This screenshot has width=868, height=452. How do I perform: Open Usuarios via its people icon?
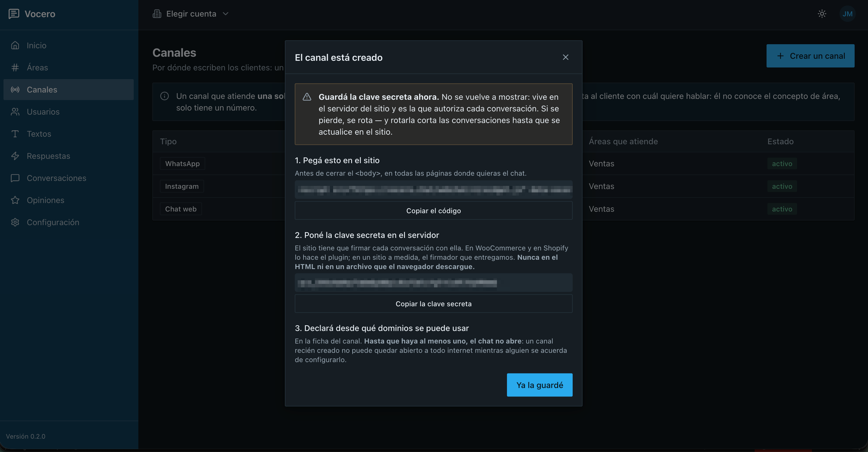15,112
